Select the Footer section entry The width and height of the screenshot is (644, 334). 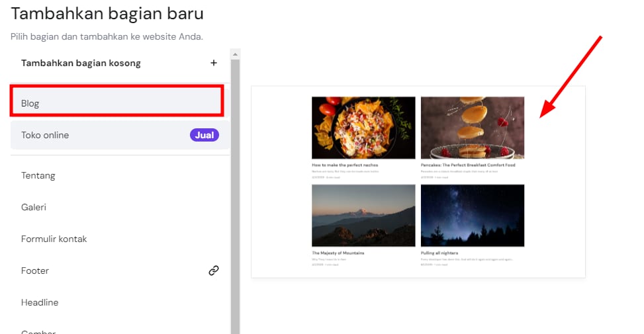[x=35, y=271]
